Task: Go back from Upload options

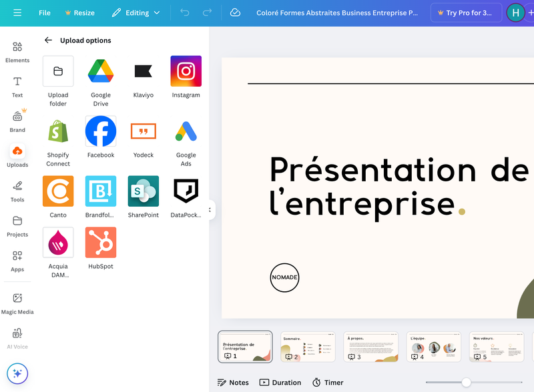Action: pos(48,40)
